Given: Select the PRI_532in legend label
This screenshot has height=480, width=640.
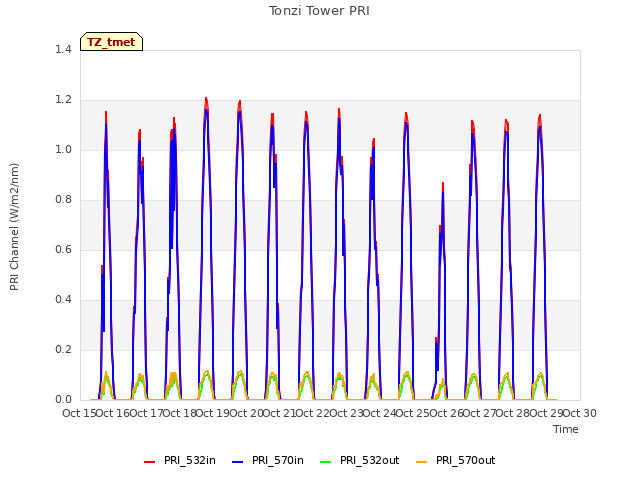Looking at the screenshot, I should pos(190,460).
